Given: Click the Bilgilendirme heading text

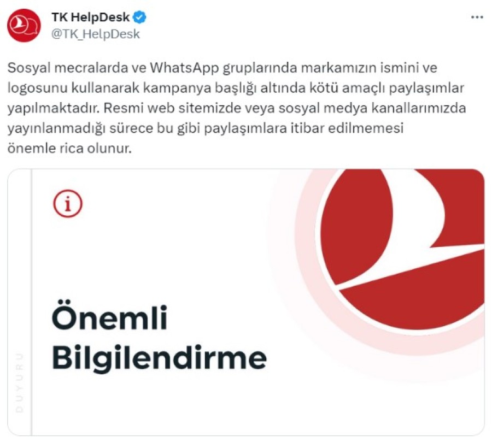Looking at the screenshot, I should tap(160, 357).
